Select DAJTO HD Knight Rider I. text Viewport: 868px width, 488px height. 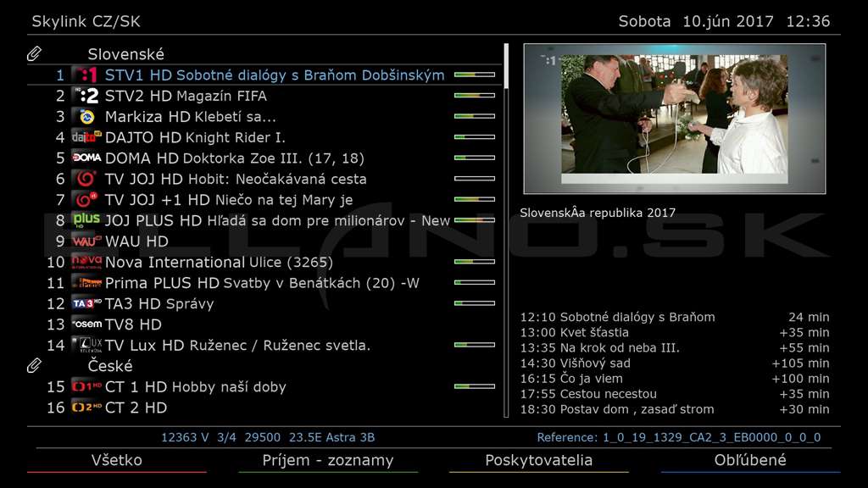click(x=196, y=137)
